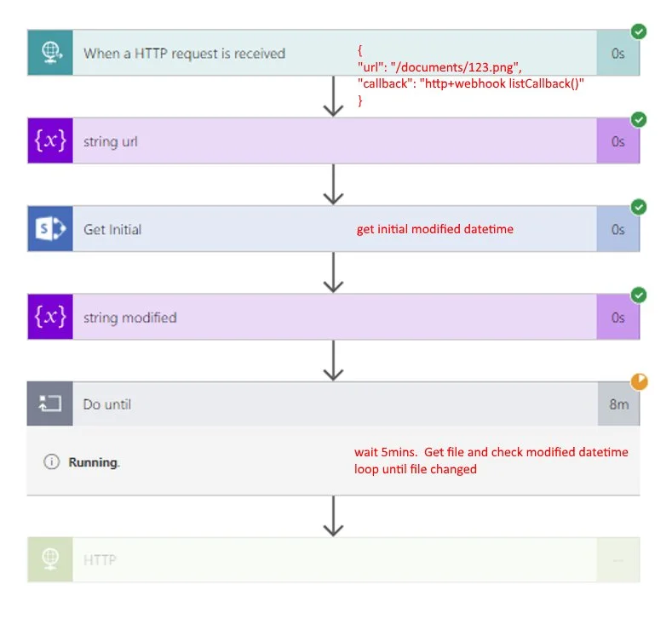Click the green success checkmark on HTTP trigger
Screen dimensions: 672x630
pyautogui.click(x=639, y=31)
